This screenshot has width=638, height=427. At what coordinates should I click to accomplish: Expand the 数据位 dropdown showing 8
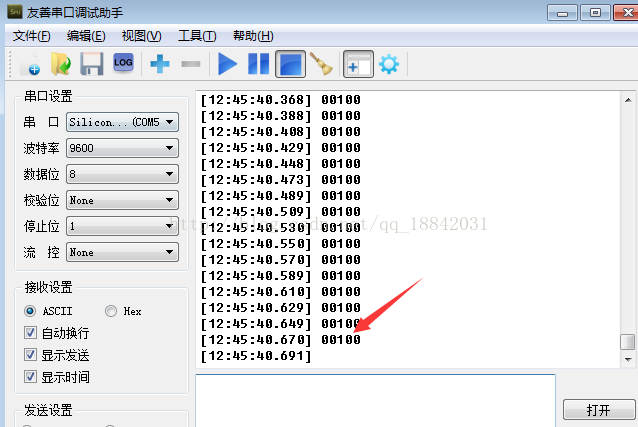122,174
